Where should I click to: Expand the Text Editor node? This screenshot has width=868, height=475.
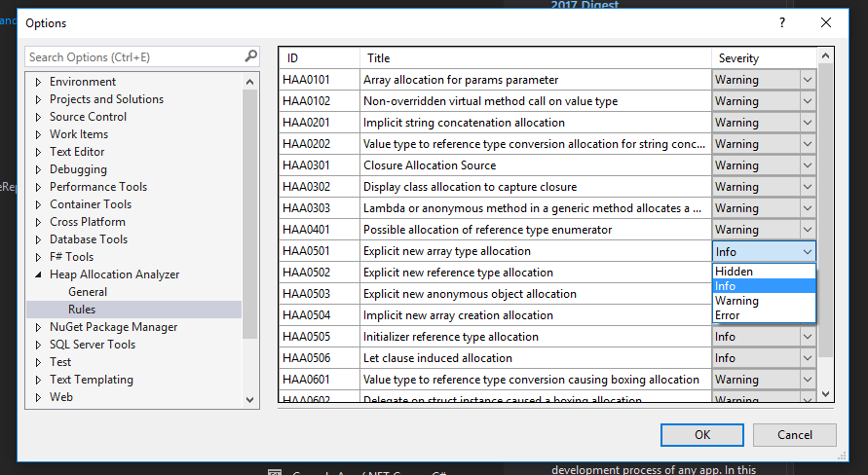coord(38,152)
